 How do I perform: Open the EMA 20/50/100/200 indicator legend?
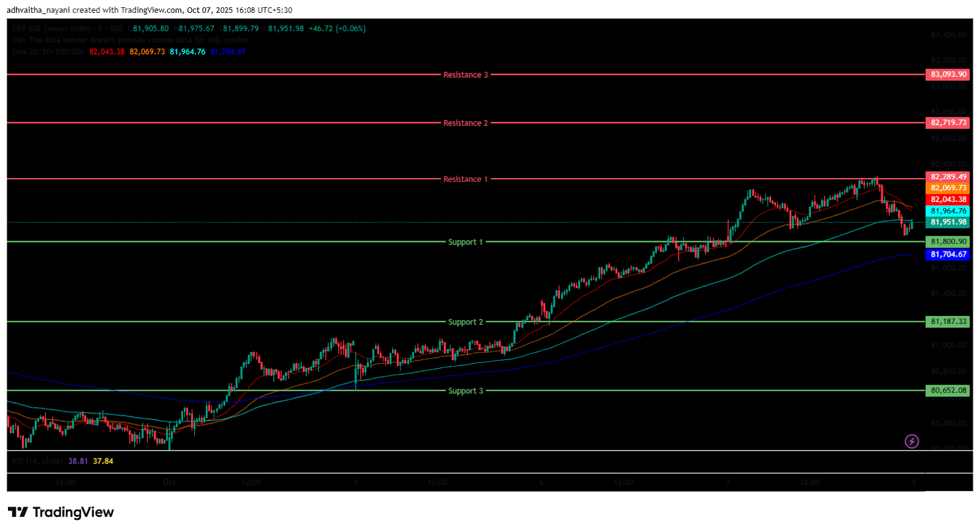[48, 52]
